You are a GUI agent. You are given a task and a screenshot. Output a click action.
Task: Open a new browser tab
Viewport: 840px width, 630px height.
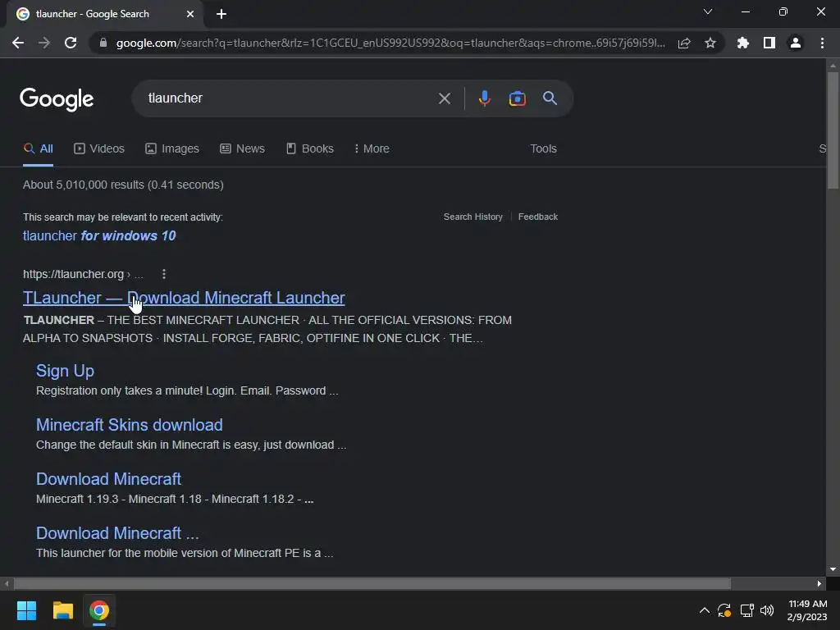pos(221,14)
